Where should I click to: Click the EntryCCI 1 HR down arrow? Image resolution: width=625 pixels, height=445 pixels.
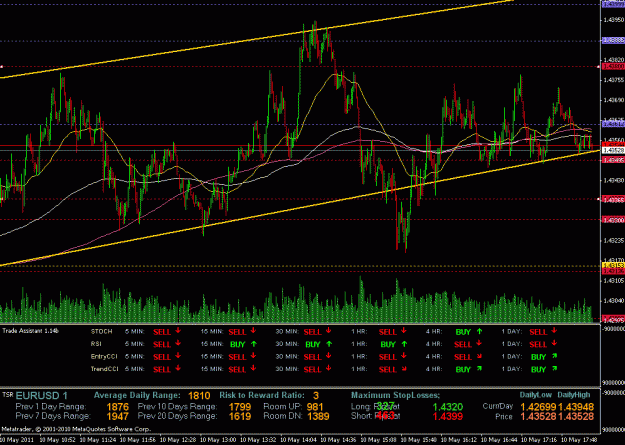(x=404, y=356)
